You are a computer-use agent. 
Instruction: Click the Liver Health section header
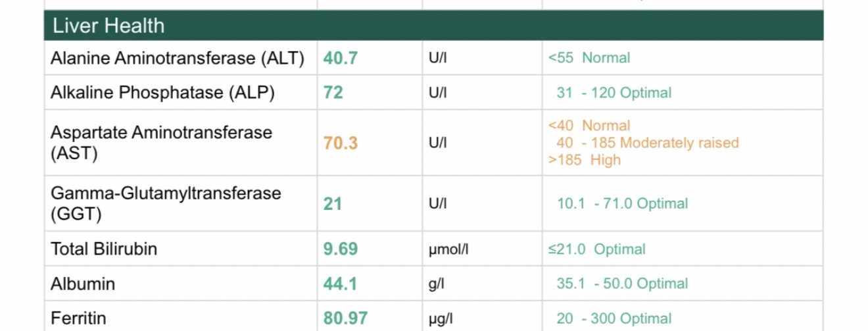(108, 26)
